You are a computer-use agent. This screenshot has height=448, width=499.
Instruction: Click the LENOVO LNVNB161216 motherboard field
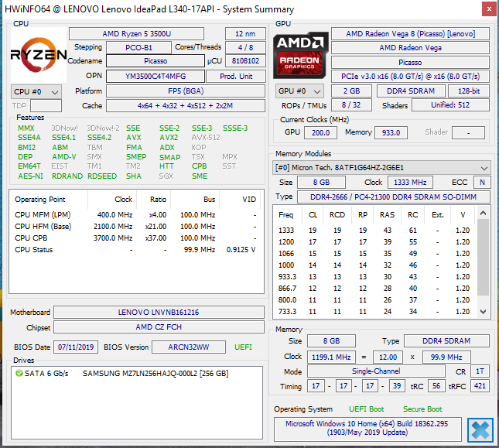[159, 312]
